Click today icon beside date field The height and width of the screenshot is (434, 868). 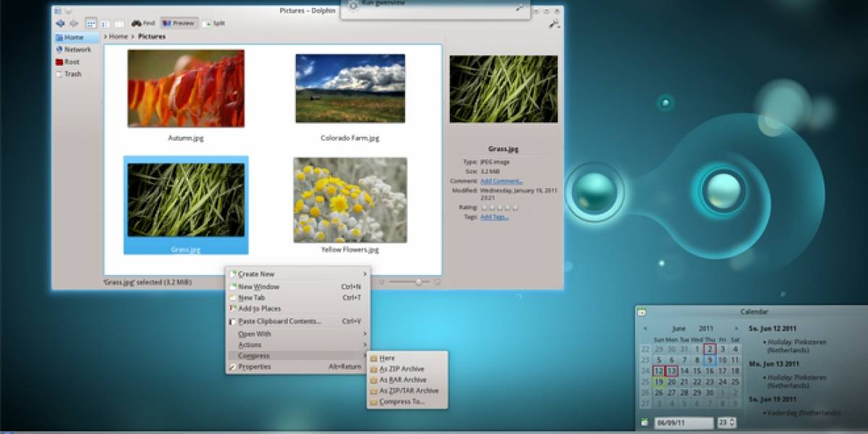click(x=644, y=422)
